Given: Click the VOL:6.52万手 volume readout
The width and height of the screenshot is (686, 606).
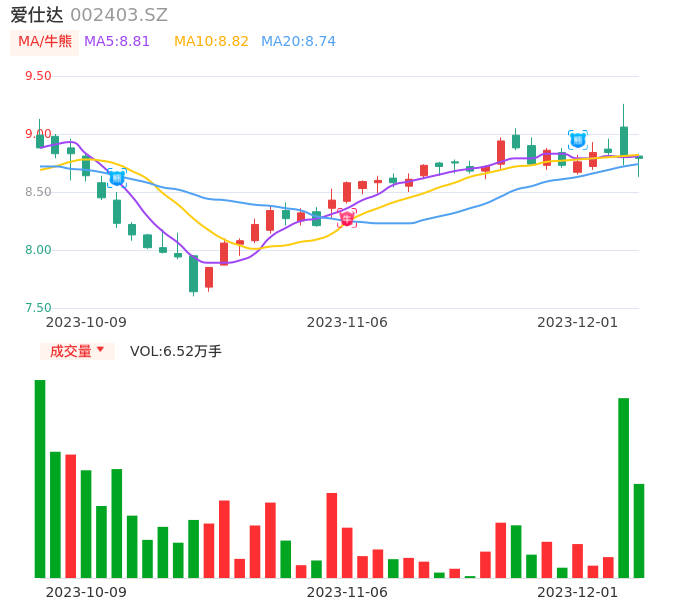Looking at the screenshot, I should [x=176, y=351].
